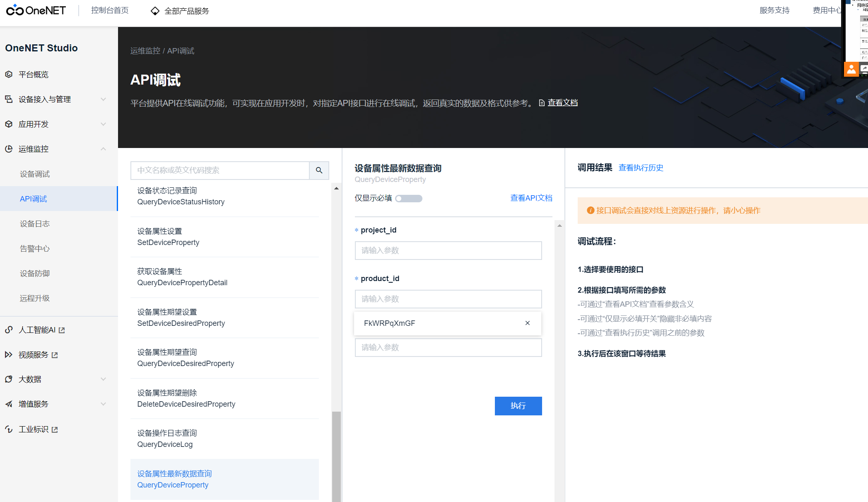Open the 设备日志 menu item
Screen dimensions: 868x502
pyautogui.click(x=35, y=224)
